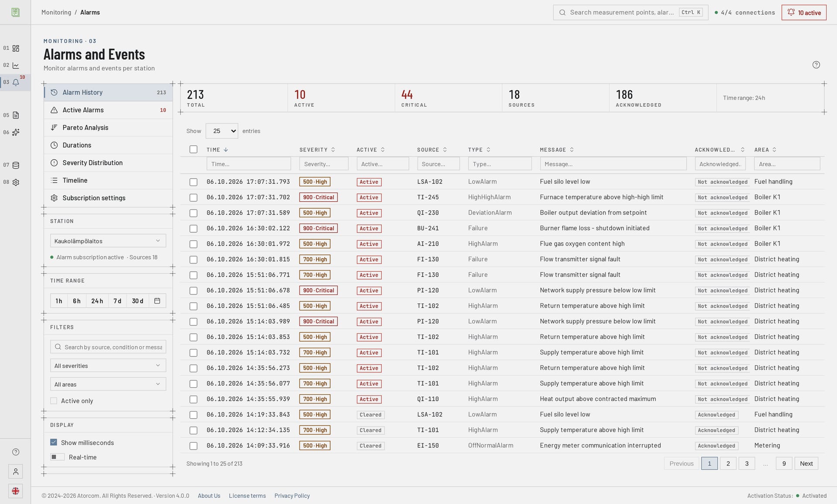Viewport: 837px width, 504px height.
Task: Switch to Pareto Analysis
Action: click(x=108, y=128)
